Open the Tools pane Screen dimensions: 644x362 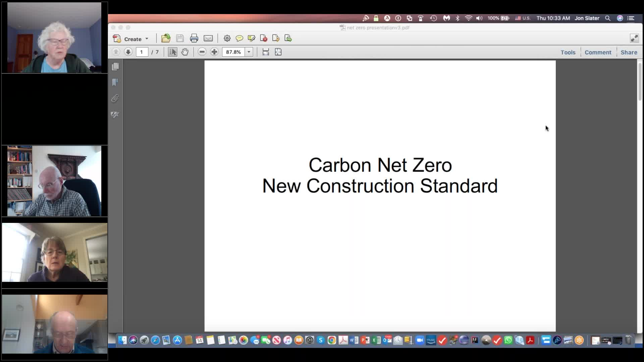click(x=568, y=52)
